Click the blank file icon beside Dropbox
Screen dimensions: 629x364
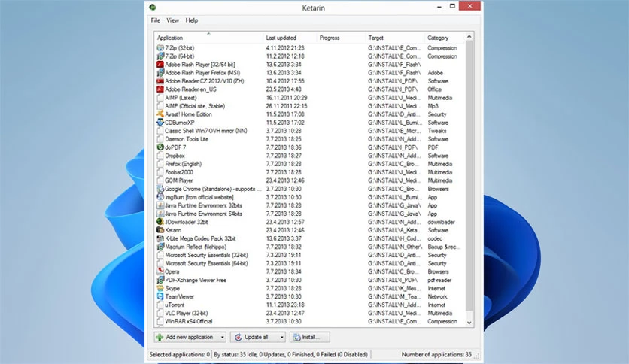(160, 156)
